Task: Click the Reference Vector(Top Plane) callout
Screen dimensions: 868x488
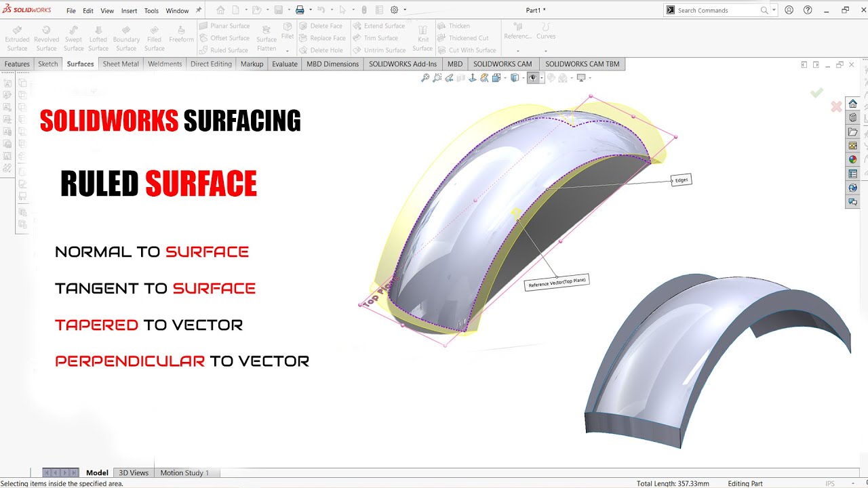Action: (557, 282)
